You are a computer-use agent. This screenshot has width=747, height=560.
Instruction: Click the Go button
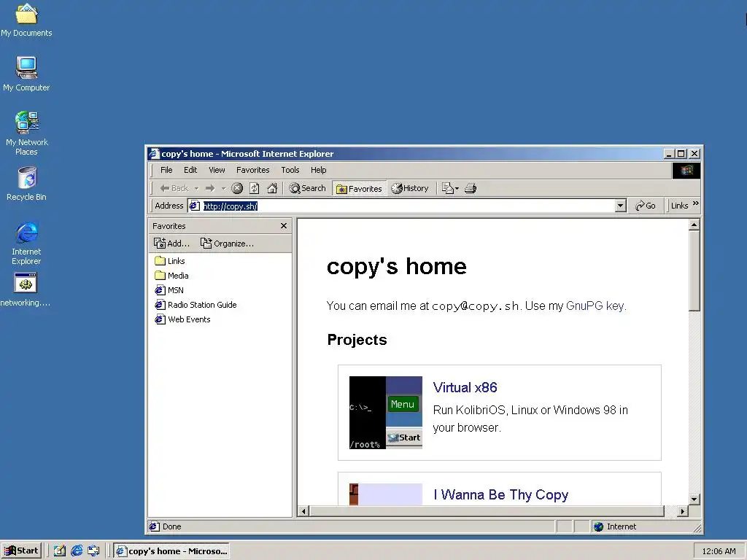(646, 206)
